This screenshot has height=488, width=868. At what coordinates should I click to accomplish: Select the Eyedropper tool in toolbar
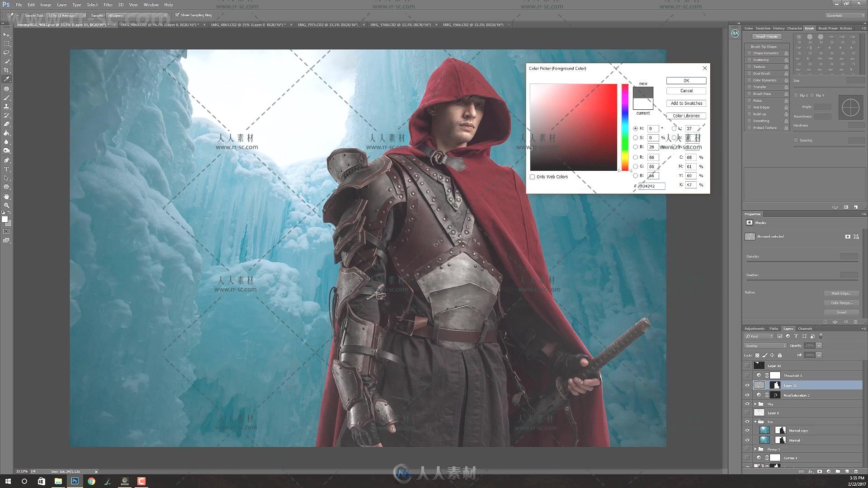pyautogui.click(x=6, y=79)
